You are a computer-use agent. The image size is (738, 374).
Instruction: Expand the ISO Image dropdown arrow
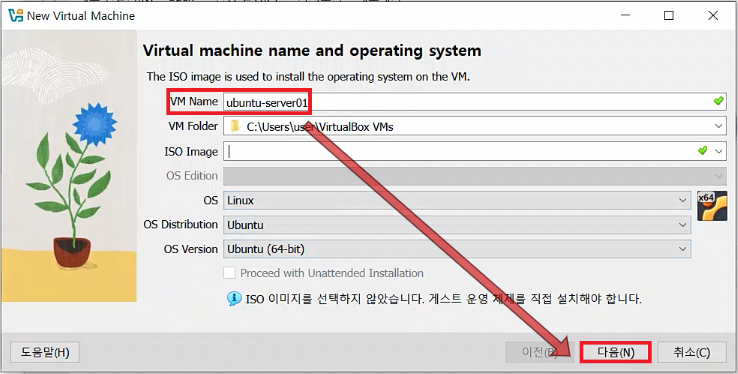[x=719, y=151]
